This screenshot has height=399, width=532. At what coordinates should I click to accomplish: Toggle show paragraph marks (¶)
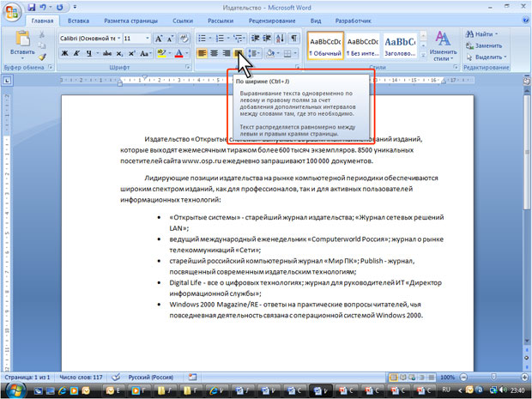[x=293, y=39]
